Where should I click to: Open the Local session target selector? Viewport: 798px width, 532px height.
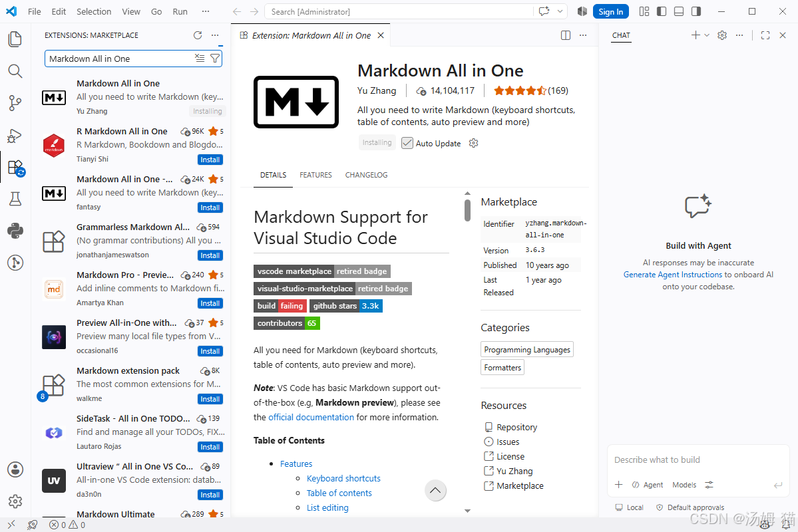[x=629, y=507]
